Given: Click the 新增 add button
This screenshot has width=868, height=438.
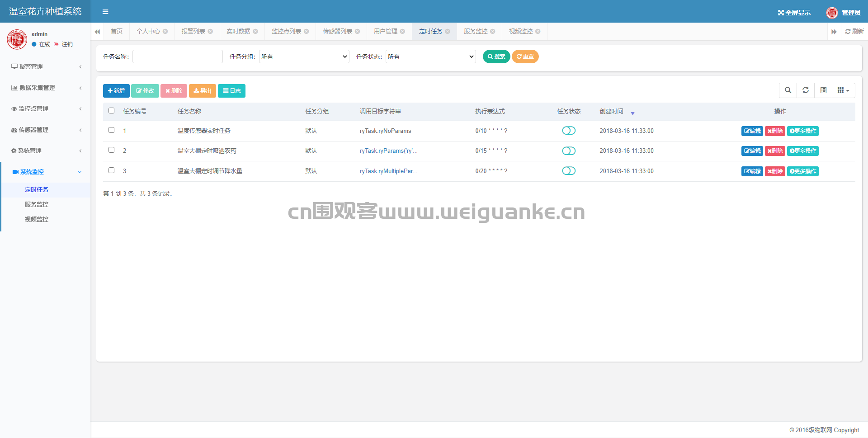Looking at the screenshot, I should pyautogui.click(x=116, y=91).
